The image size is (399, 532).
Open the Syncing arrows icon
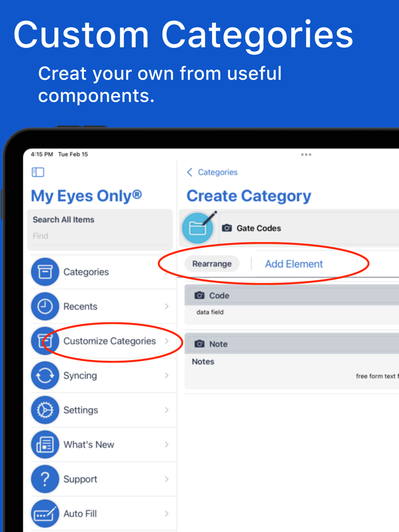click(45, 375)
